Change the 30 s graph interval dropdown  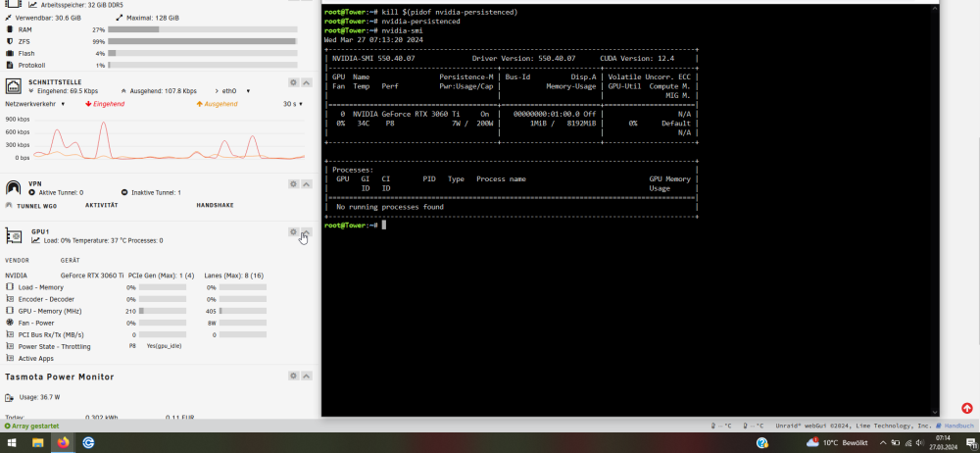coord(292,104)
